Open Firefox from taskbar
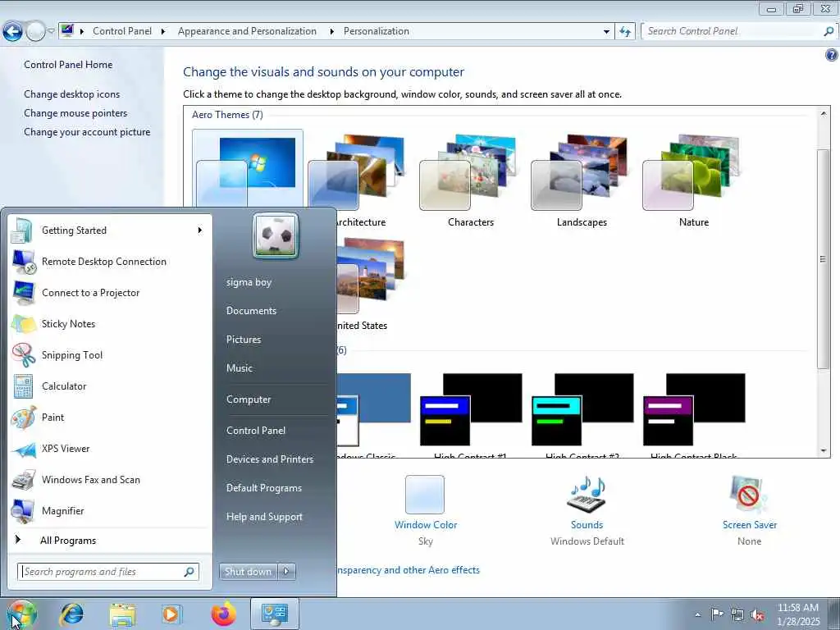 pyautogui.click(x=223, y=614)
